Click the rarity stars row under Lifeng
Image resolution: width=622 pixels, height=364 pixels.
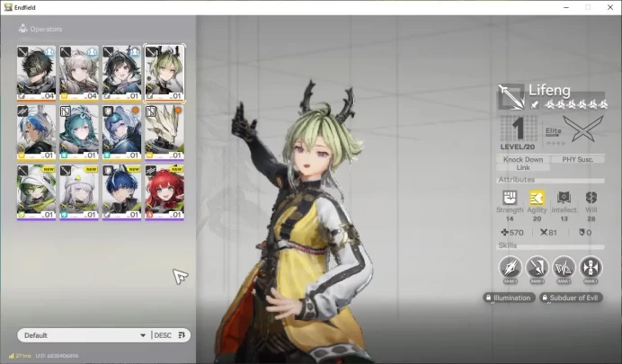pyautogui.click(x=576, y=104)
